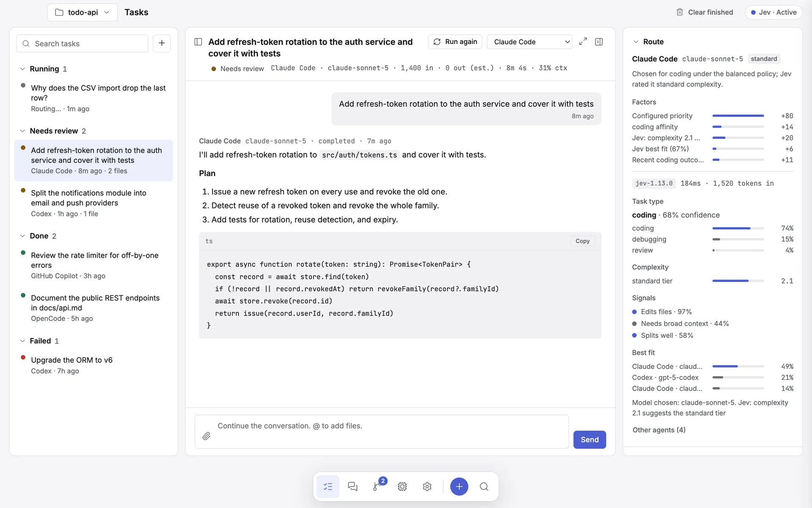Focus the Continue the conversation input
The image size is (812, 508).
(x=381, y=431)
